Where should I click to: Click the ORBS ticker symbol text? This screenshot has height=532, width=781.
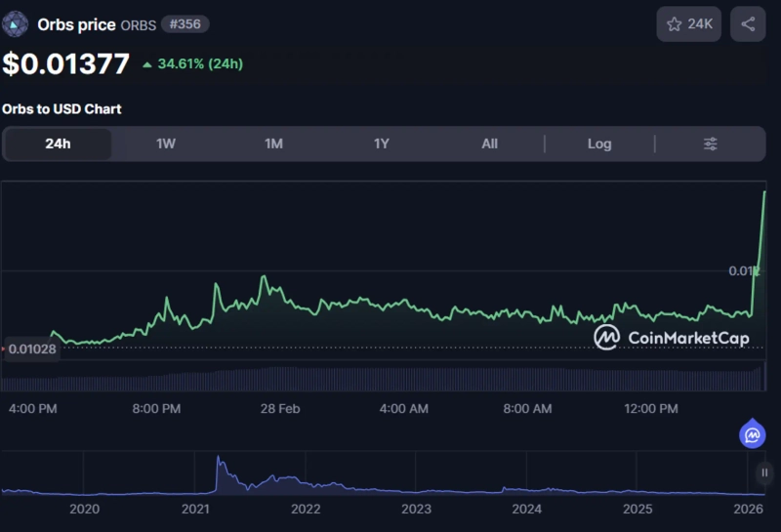(137, 24)
